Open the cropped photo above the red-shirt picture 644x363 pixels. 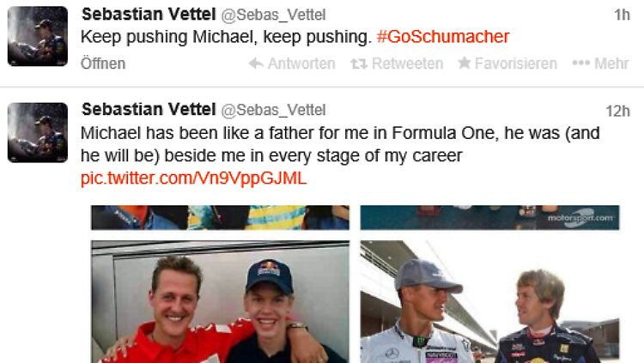coord(220,217)
